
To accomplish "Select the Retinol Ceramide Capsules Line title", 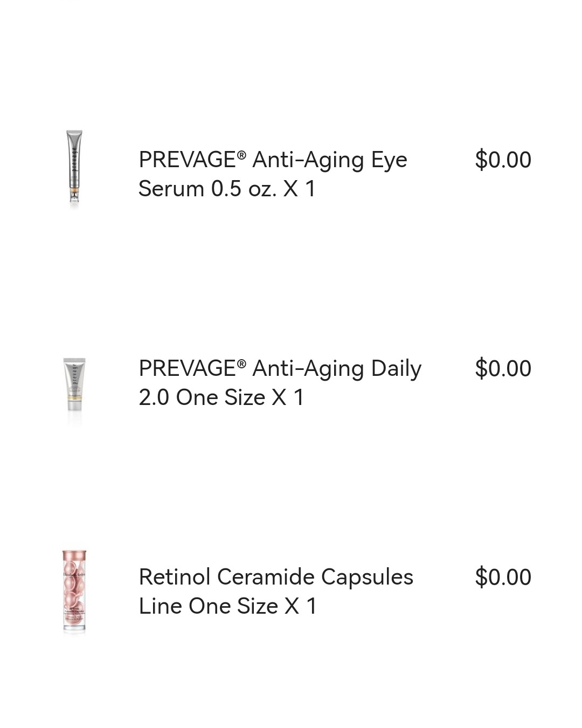I will [276, 592].
